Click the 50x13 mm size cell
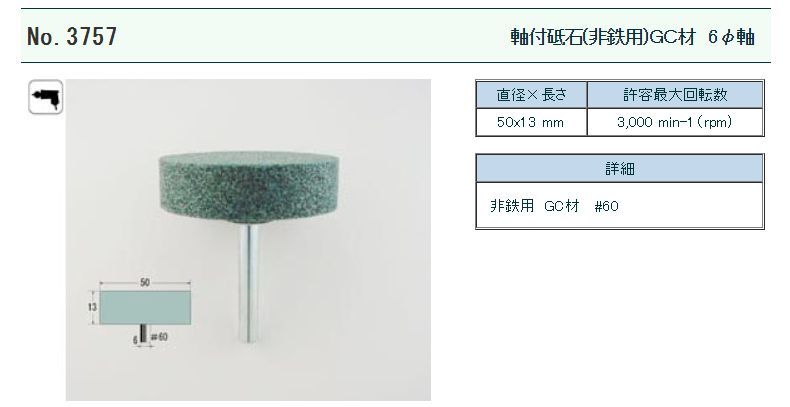 click(532, 122)
